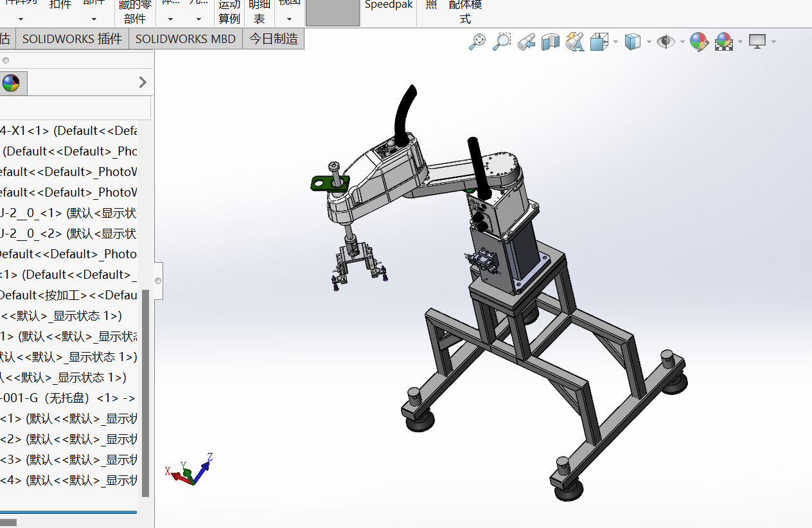Select tree row '1> (默认<<默认>_显示状'

click(x=69, y=336)
